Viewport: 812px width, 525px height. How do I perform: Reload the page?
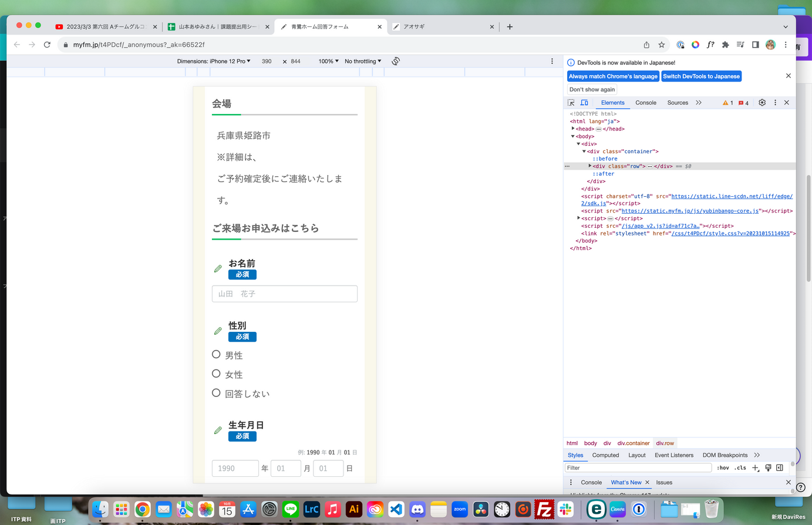coord(47,45)
